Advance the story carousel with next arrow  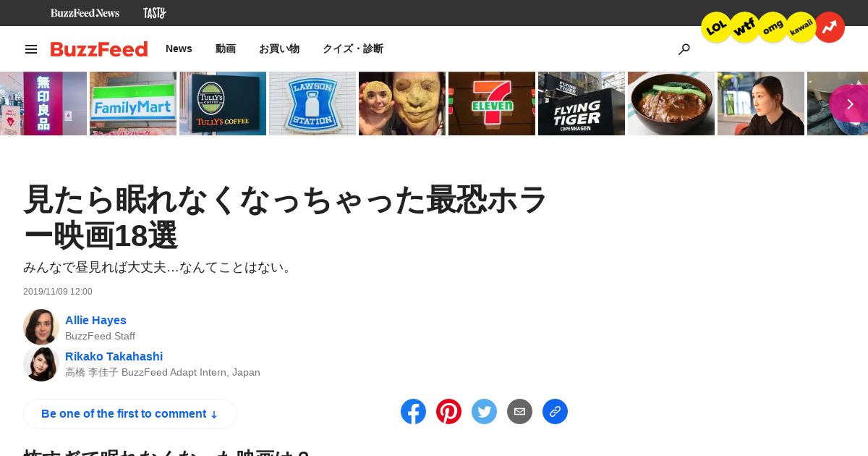tap(849, 104)
